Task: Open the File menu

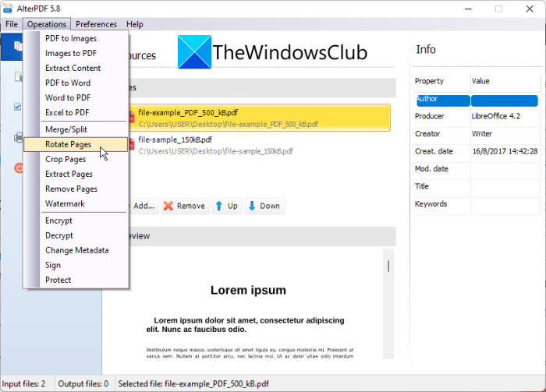Action: [x=12, y=24]
